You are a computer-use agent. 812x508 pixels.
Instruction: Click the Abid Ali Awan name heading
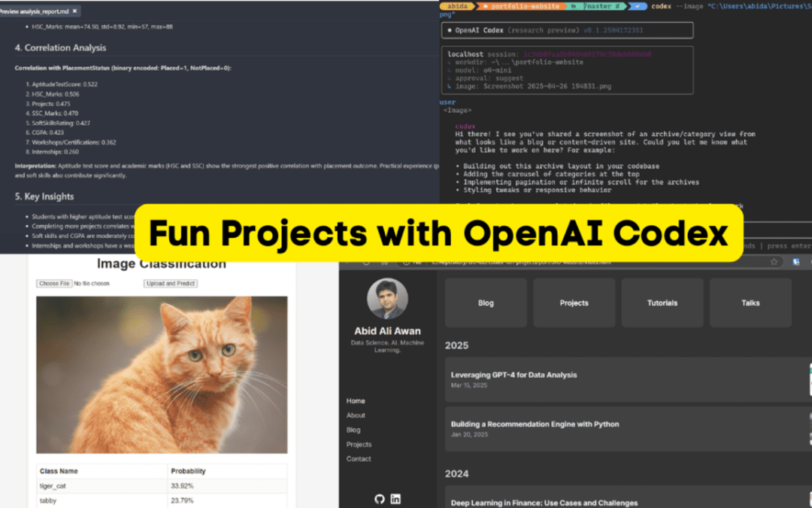pos(387,330)
